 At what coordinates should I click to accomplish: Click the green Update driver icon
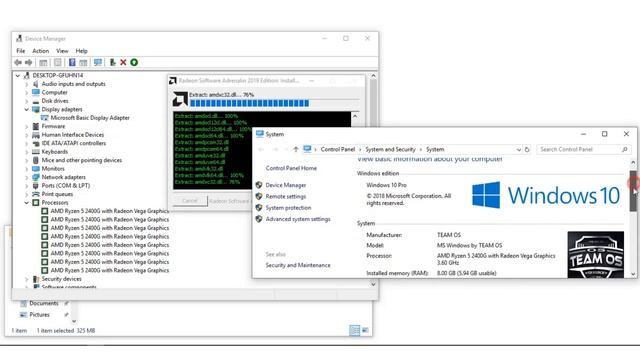[134, 62]
